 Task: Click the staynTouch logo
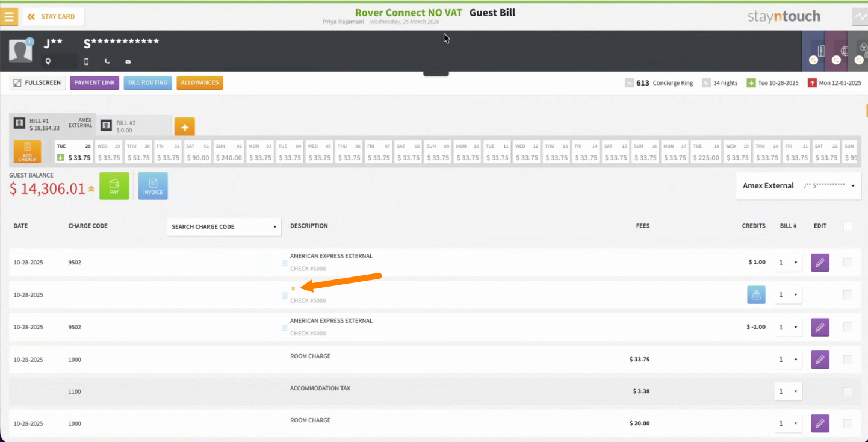[784, 17]
